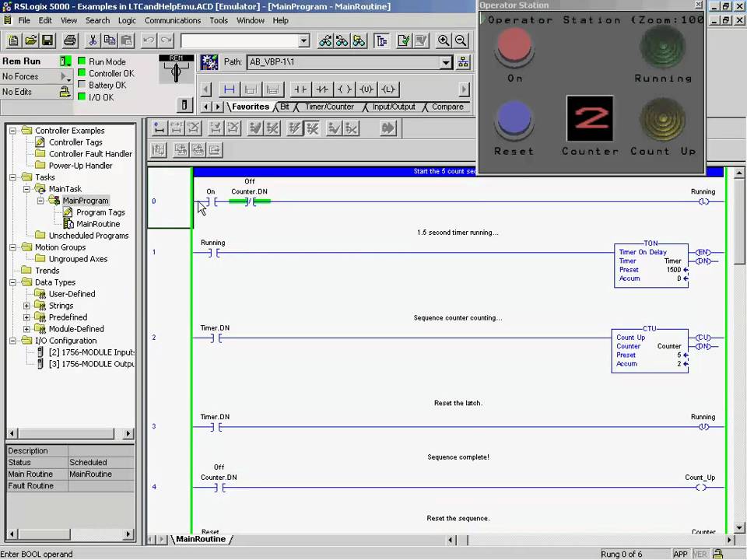Click the Battery OK status indicator
The image size is (747, 560).
[x=82, y=85]
